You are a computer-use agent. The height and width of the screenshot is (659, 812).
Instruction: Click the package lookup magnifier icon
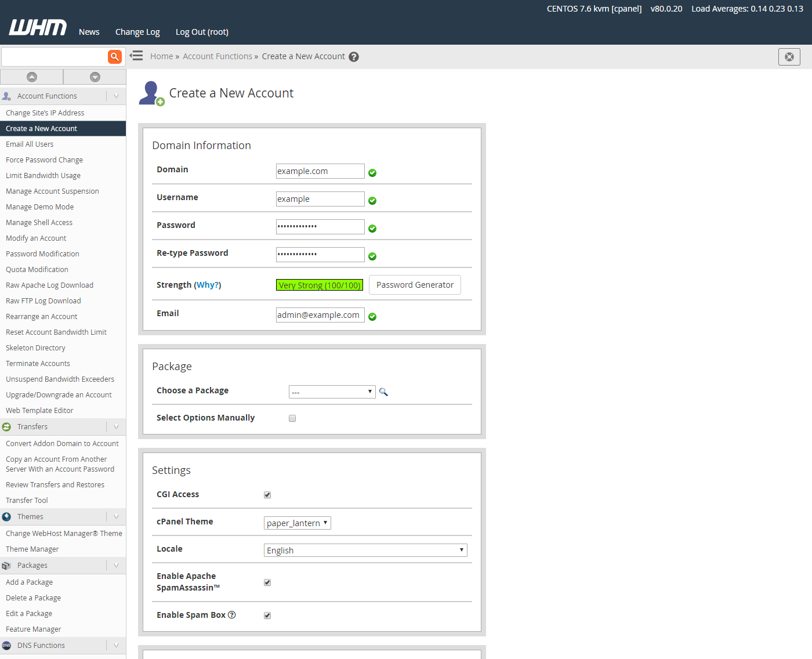[x=383, y=392]
